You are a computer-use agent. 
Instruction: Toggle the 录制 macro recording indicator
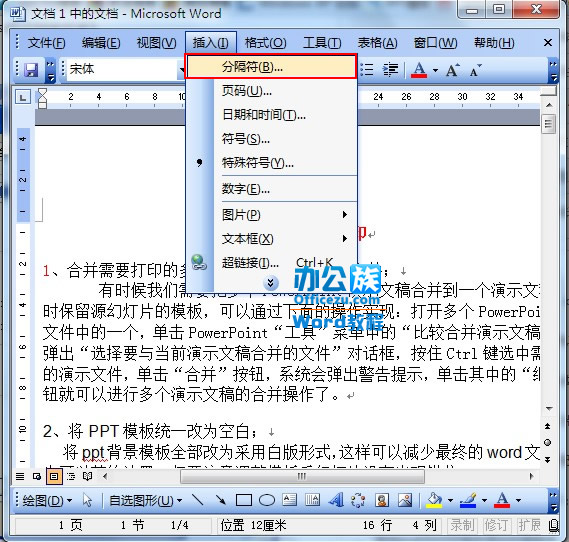click(x=462, y=525)
